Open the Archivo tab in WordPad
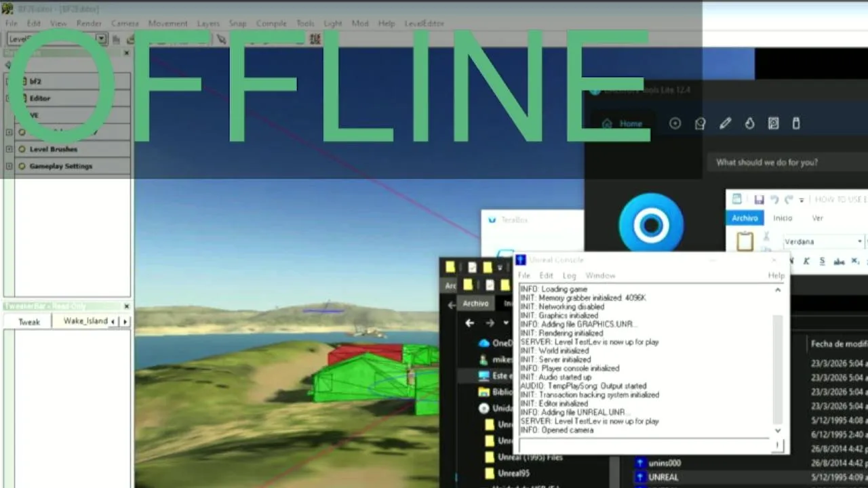Screen dimensions: 868x488 tap(745, 218)
